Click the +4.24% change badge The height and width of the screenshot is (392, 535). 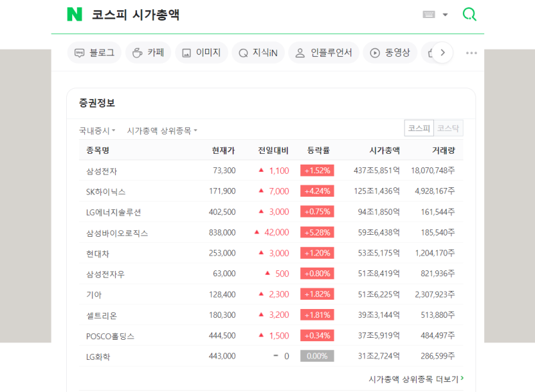point(317,191)
